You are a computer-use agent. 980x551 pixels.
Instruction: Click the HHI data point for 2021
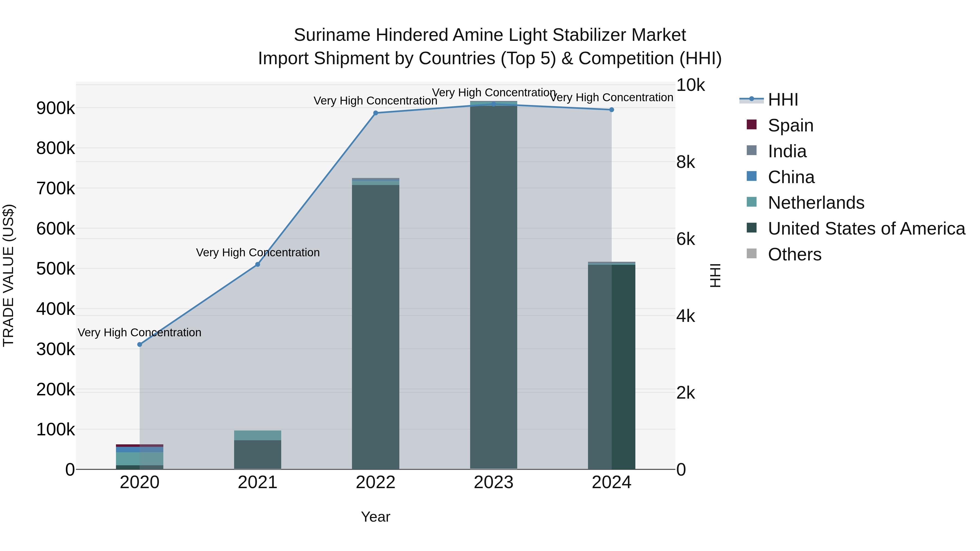(258, 264)
